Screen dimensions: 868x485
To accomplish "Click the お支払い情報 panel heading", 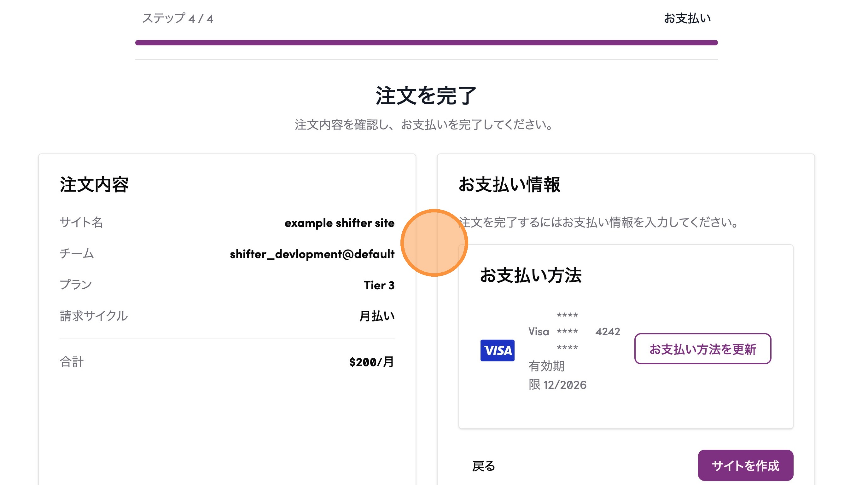I will (509, 185).
